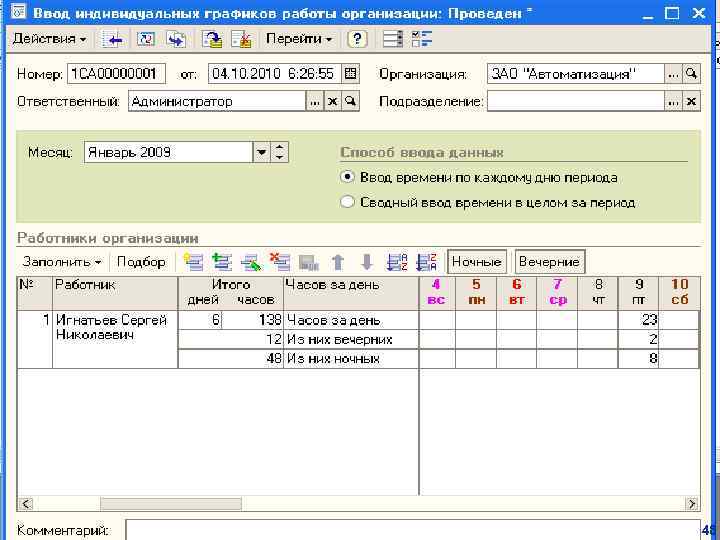This screenshot has height=540, width=720.
Task: Open the Действия menu
Action: (49, 39)
